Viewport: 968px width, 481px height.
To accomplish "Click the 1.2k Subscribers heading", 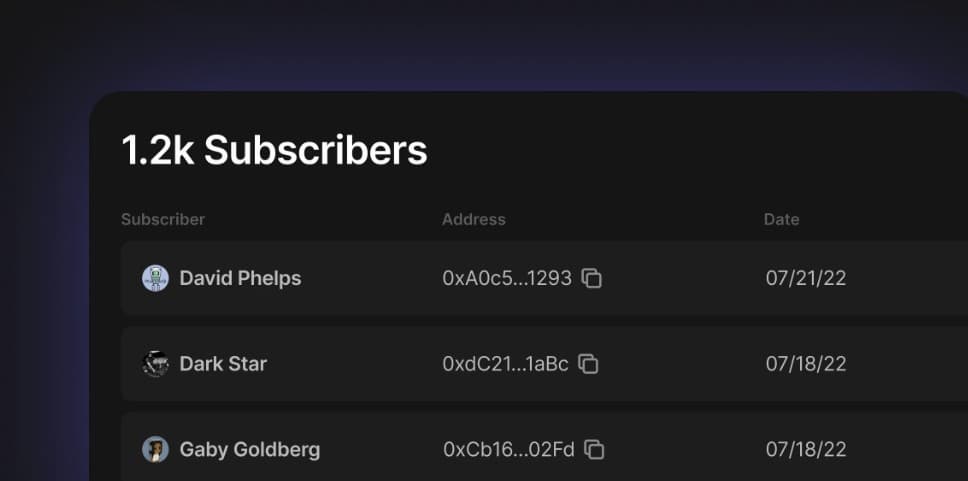I will click(x=274, y=150).
